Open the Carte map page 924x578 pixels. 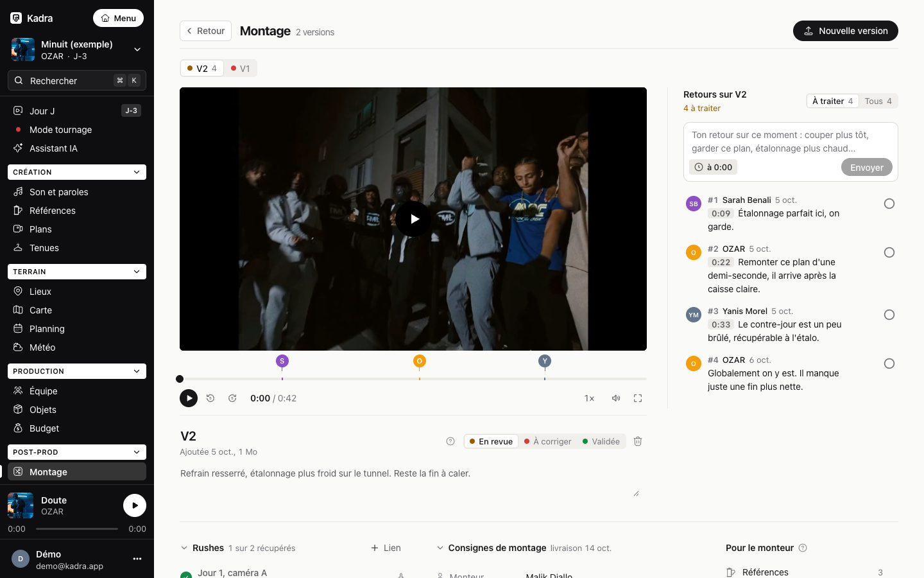point(77,310)
